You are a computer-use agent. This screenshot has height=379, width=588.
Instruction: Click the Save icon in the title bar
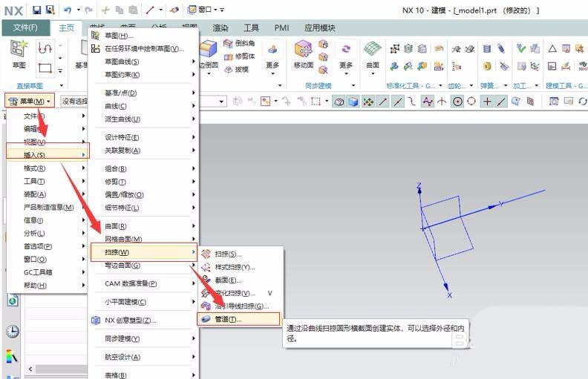(x=37, y=10)
